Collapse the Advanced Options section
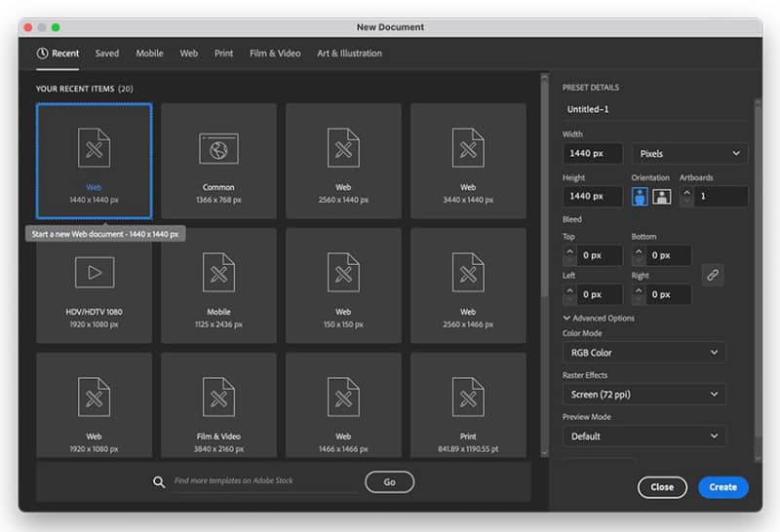The image size is (780, 532). pos(599,318)
